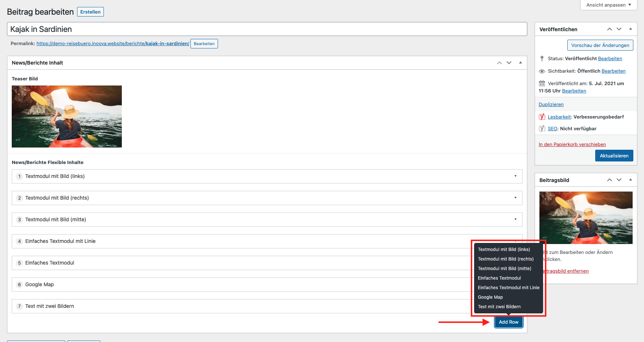Open the Ansicht anpassen dropdown
The width and height of the screenshot is (644, 342).
[608, 5]
